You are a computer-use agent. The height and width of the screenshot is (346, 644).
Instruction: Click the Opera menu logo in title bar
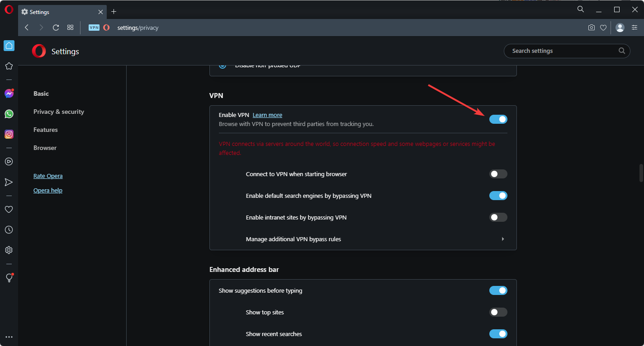click(9, 10)
